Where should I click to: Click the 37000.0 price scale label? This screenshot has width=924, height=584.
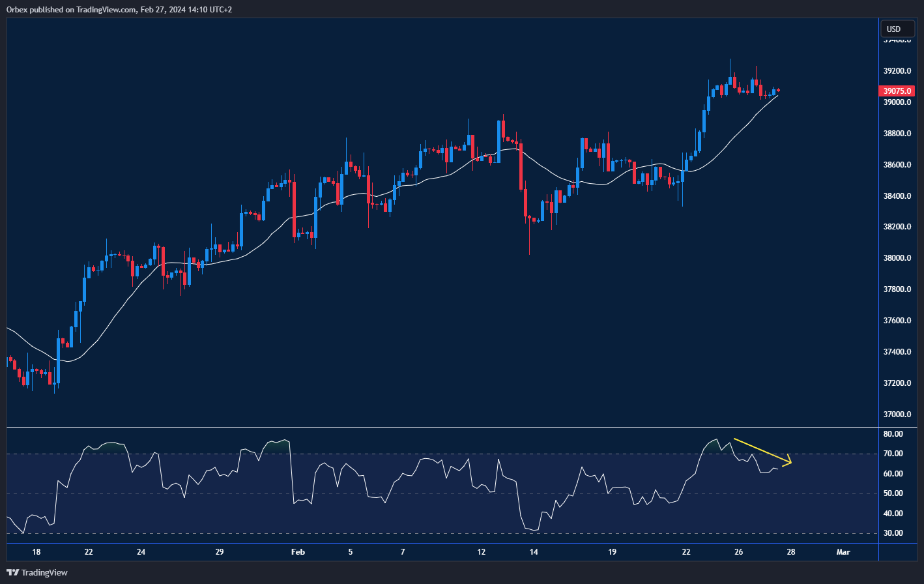coord(896,415)
